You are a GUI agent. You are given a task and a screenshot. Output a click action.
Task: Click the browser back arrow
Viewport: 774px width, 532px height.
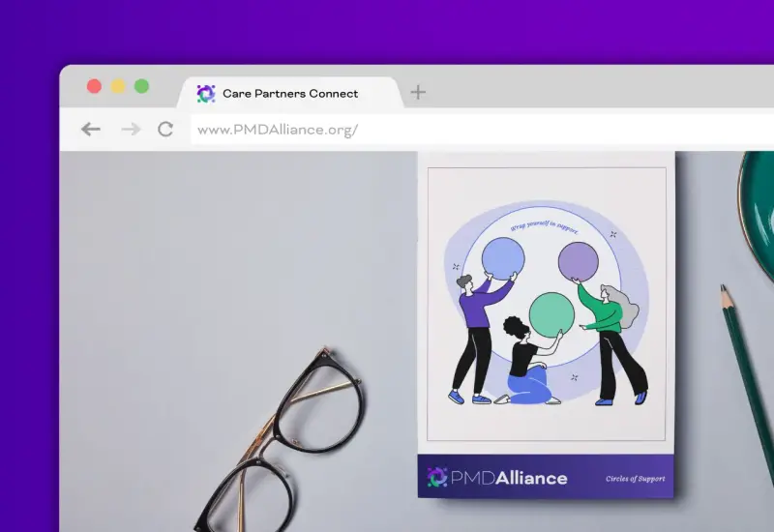coord(91,130)
